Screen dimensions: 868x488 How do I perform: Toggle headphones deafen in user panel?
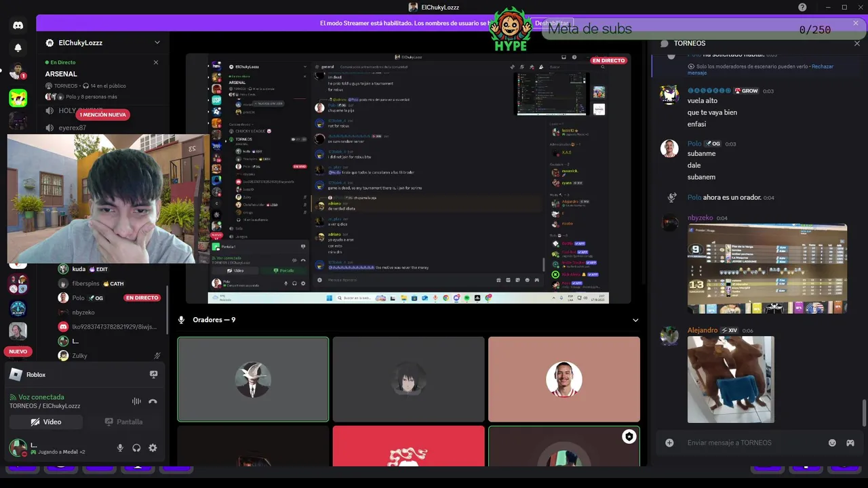click(136, 448)
